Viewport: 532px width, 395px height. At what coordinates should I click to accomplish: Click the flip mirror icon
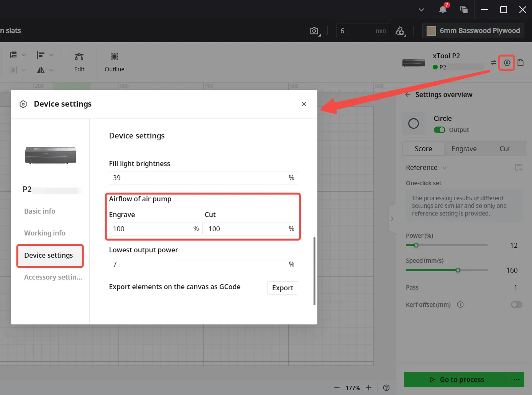pos(41,70)
